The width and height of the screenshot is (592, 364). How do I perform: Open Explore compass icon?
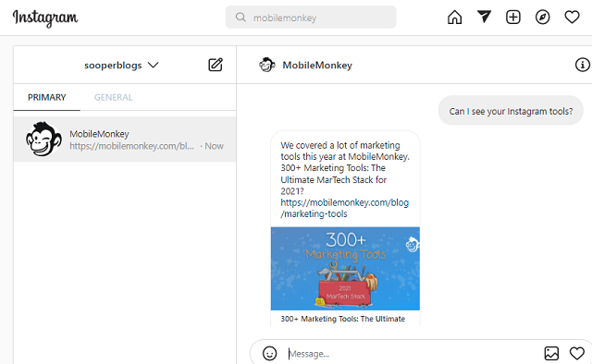[543, 17]
